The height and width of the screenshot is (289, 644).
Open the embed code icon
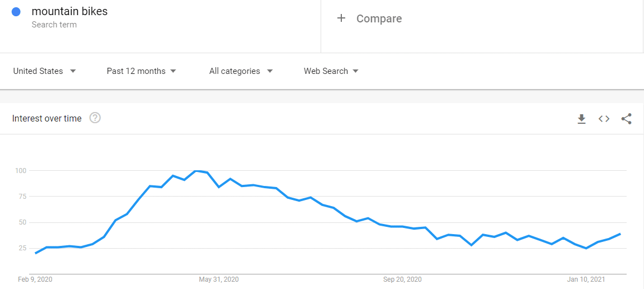pos(604,119)
